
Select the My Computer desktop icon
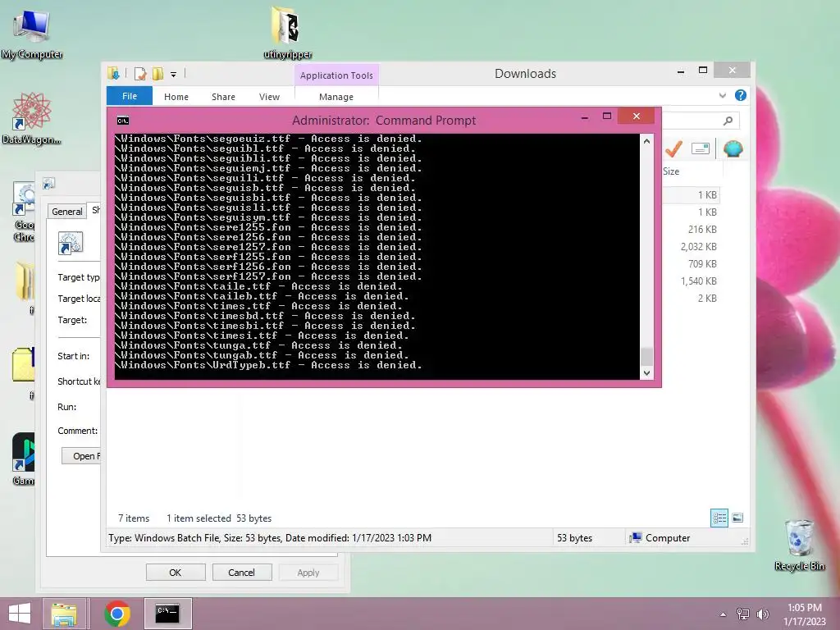32,34
